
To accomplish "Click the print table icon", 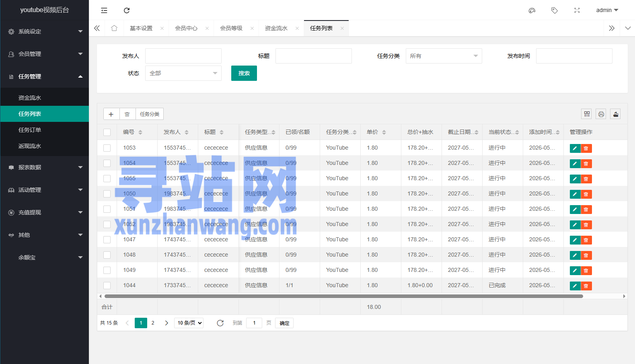I will pyautogui.click(x=601, y=114).
